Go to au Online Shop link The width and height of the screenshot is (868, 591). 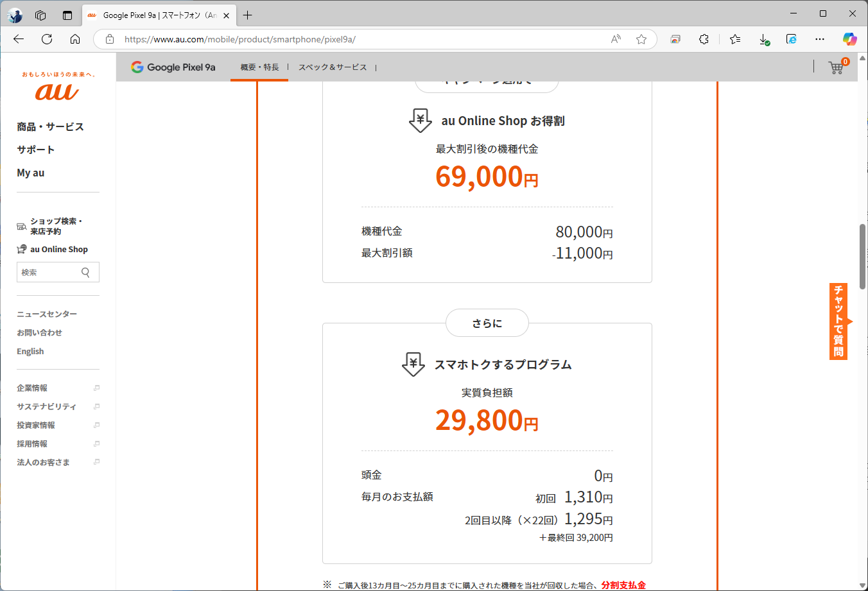tap(53, 249)
